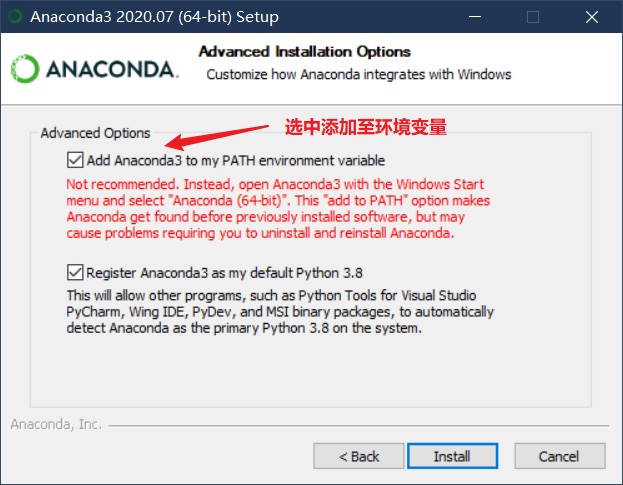Toggle the Add Anaconda3 to PATH checkbox

click(75, 160)
